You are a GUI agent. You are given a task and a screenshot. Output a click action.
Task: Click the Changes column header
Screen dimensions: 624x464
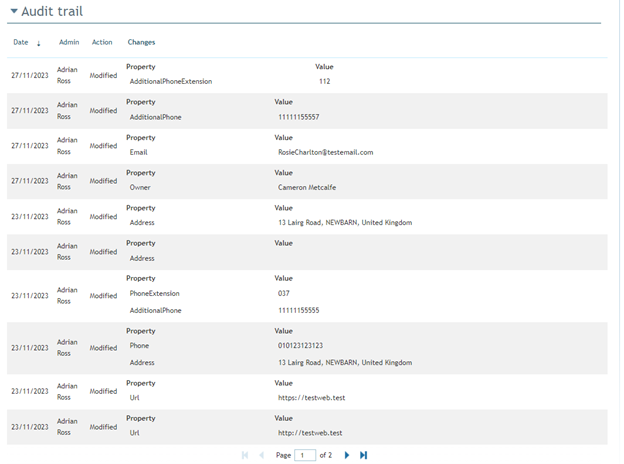pos(141,42)
